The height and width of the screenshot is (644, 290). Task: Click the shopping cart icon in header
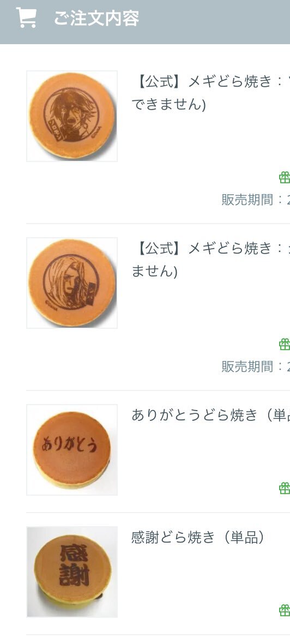click(26, 17)
